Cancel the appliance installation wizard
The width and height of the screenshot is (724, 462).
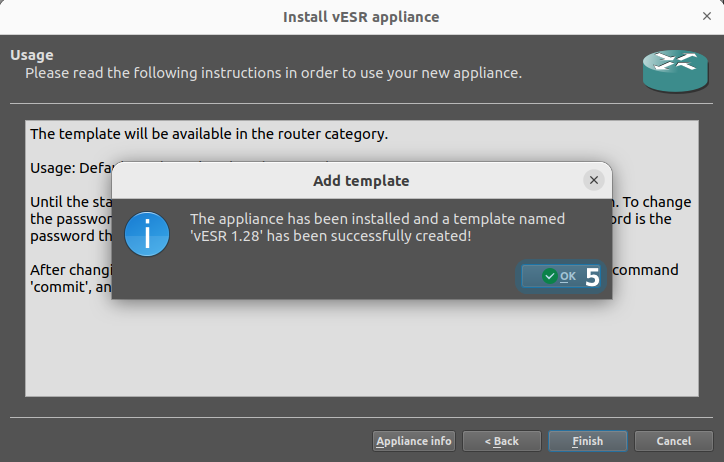point(673,441)
